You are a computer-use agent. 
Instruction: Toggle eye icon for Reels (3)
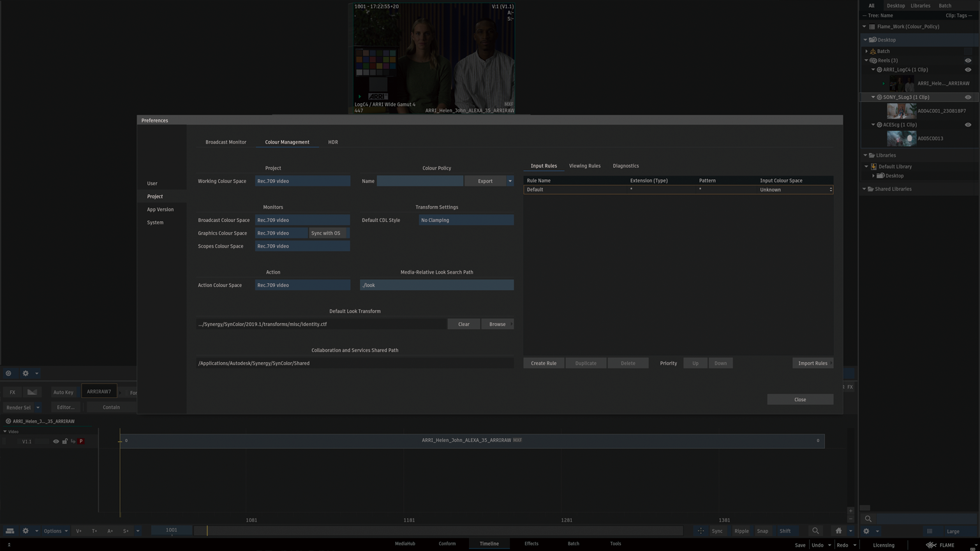[968, 61]
